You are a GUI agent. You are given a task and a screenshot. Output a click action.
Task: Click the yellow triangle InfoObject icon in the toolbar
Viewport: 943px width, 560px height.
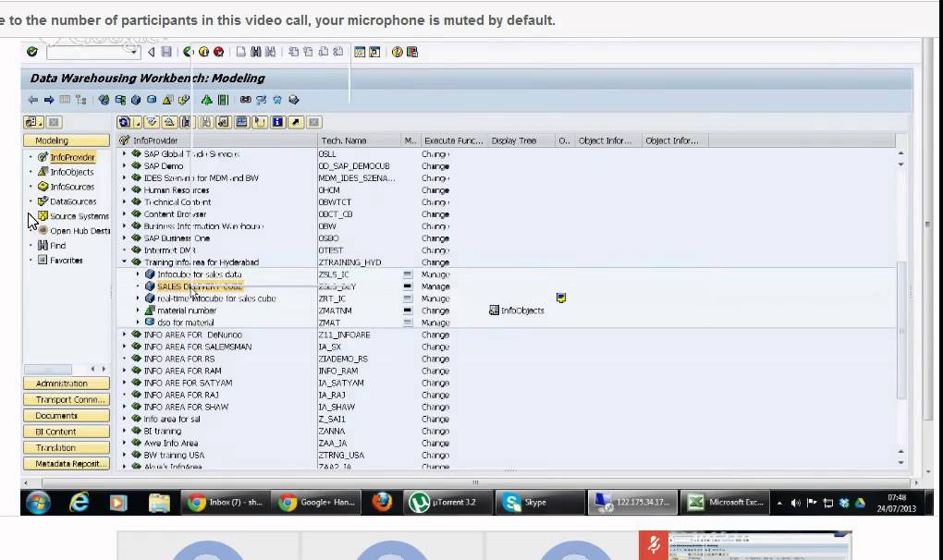[x=167, y=100]
